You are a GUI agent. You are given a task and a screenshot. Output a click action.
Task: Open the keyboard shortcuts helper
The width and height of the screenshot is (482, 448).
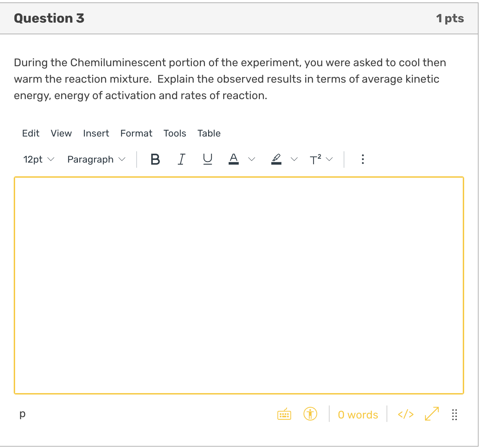click(x=284, y=414)
